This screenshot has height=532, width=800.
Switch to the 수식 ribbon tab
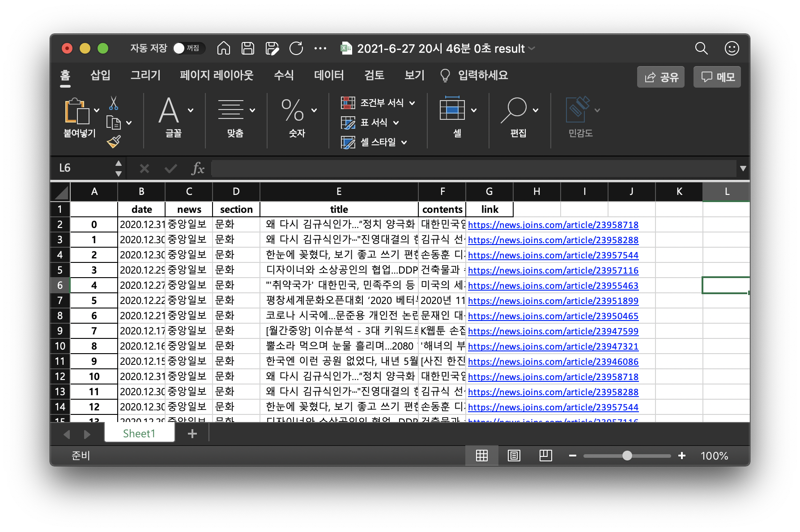click(x=284, y=76)
